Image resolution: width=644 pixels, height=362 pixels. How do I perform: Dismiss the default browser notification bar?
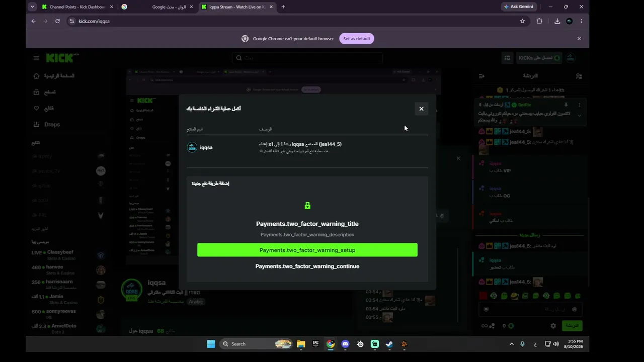579,39
